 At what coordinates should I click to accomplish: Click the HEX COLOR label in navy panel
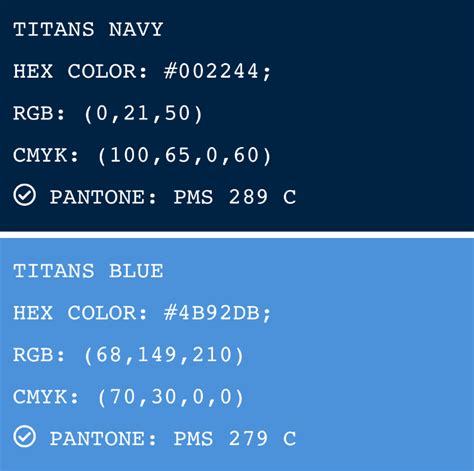[x=80, y=71]
